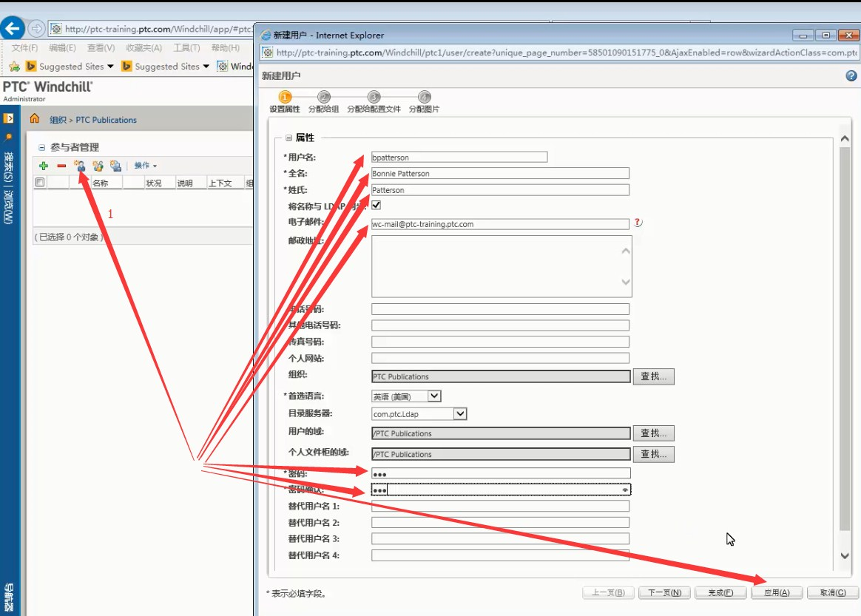
Task: Click the help question mark icon in dialog
Action: 851,75
